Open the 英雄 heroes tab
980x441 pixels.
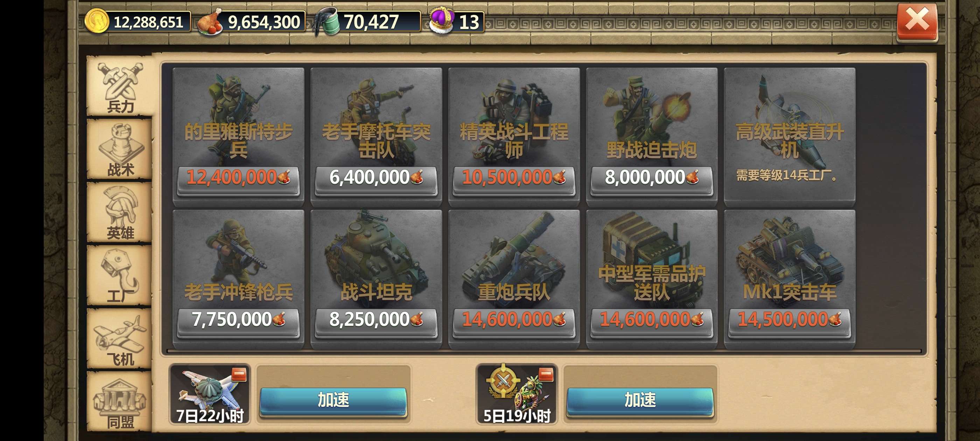click(x=120, y=212)
